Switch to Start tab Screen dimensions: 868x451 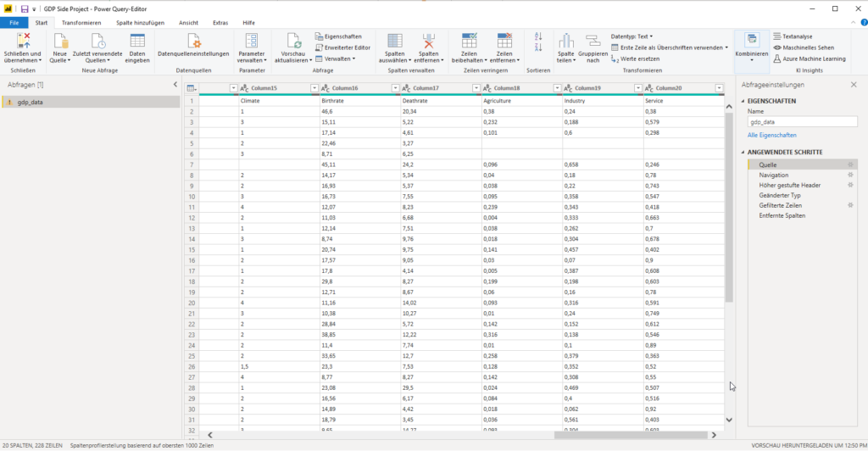pyautogui.click(x=42, y=23)
